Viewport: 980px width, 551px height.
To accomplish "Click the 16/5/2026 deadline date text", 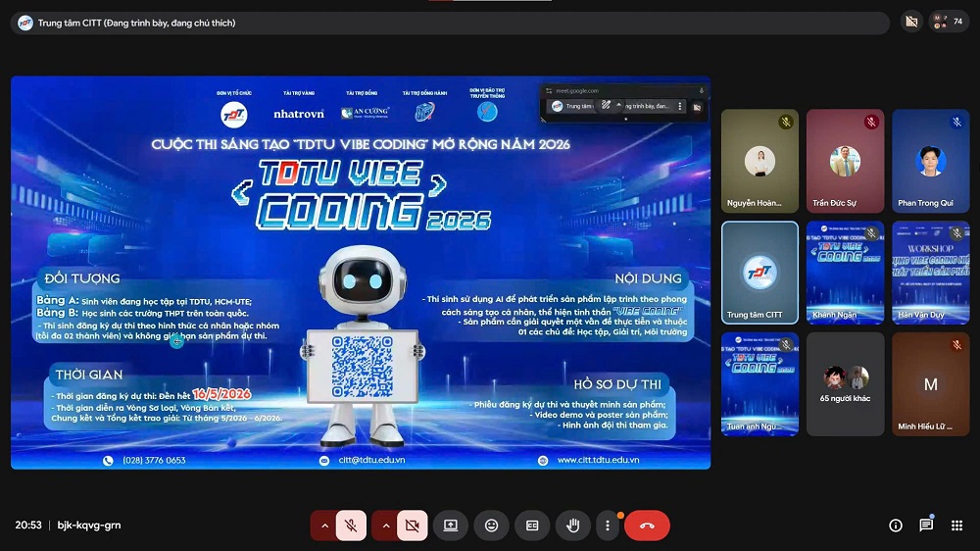I will coord(221,394).
